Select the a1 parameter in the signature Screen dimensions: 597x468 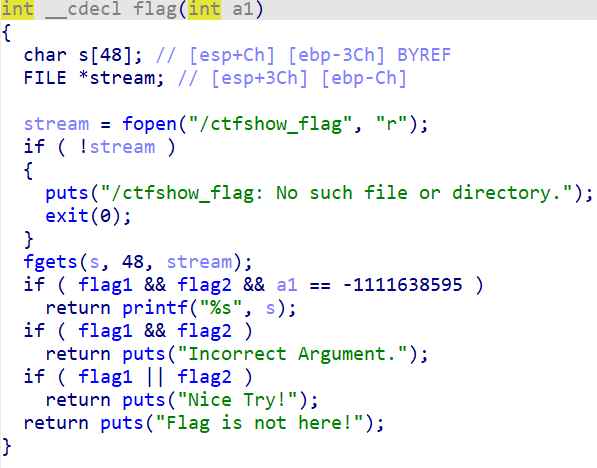tap(243, 9)
